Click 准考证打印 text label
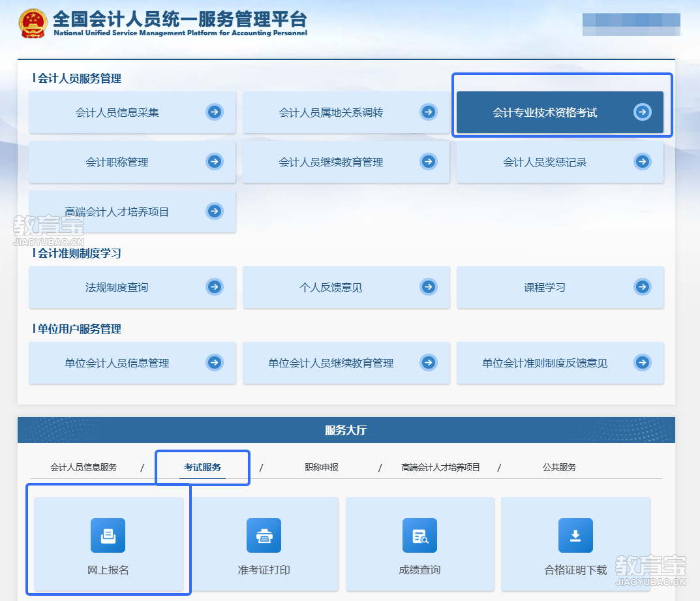This screenshot has width=700, height=601. point(264,570)
